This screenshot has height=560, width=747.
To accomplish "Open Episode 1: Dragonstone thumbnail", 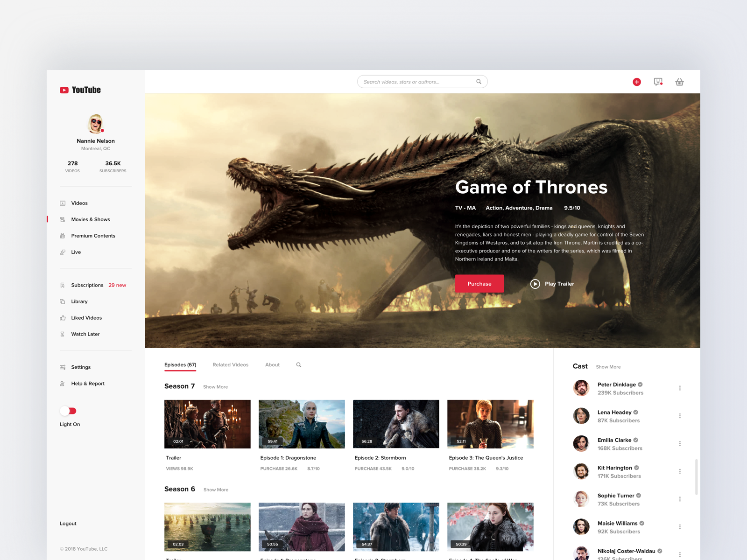I will pos(302,424).
